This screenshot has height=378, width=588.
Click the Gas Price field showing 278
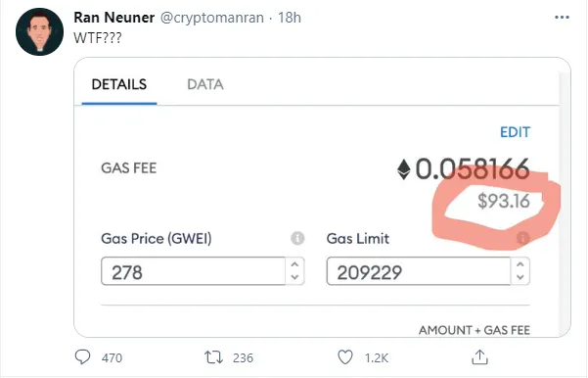point(193,271)
